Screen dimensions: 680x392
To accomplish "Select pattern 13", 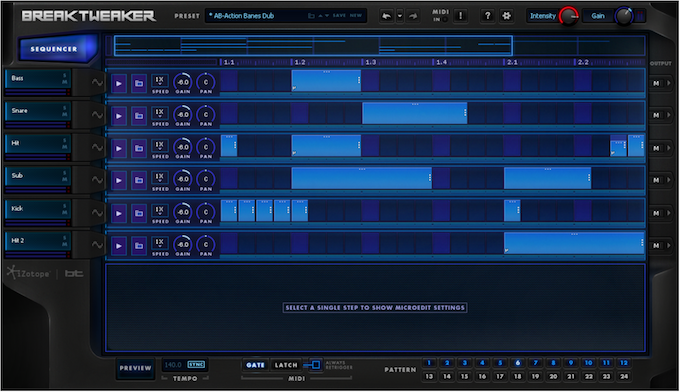I will 429,376.
